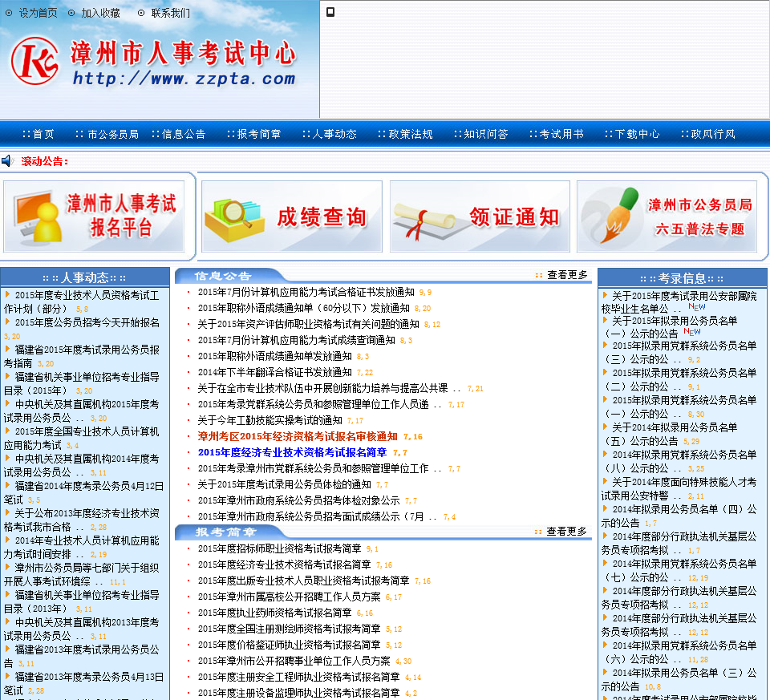770x700 pixels.
Task: Open 福建省2015年度考试录用公务员报考指南
Action: 82,356
